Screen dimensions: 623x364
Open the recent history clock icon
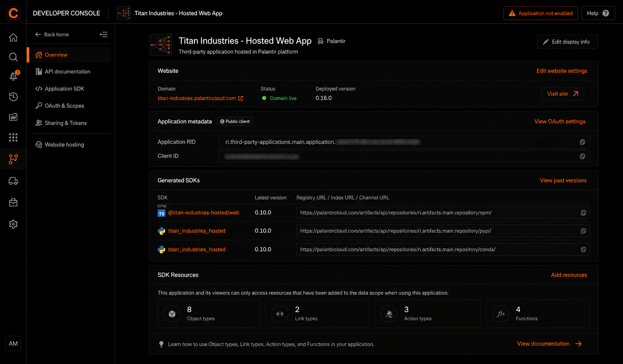pyautogui.click(x=13, y=97)
